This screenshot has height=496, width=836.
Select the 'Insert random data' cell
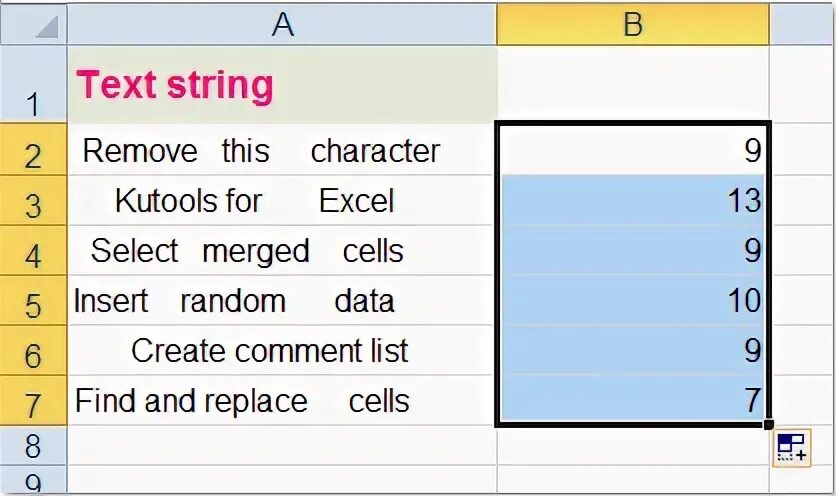click(282, 301)
